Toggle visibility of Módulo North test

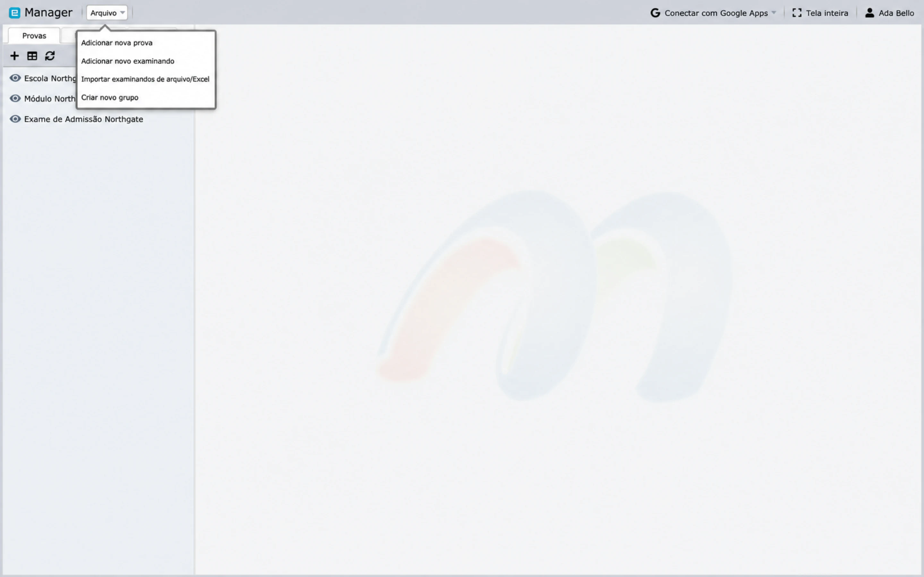(15, 98)
